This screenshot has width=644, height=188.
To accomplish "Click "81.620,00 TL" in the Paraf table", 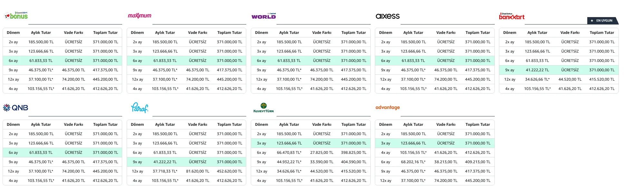I will click(198, 171).
